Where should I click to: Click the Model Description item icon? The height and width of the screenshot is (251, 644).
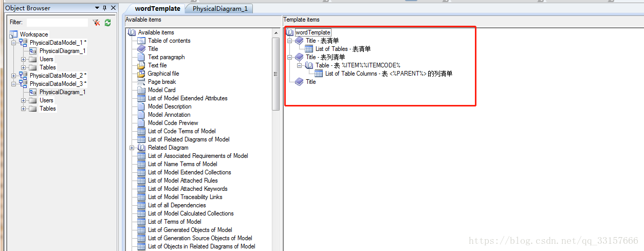click(x=141, y=106)
